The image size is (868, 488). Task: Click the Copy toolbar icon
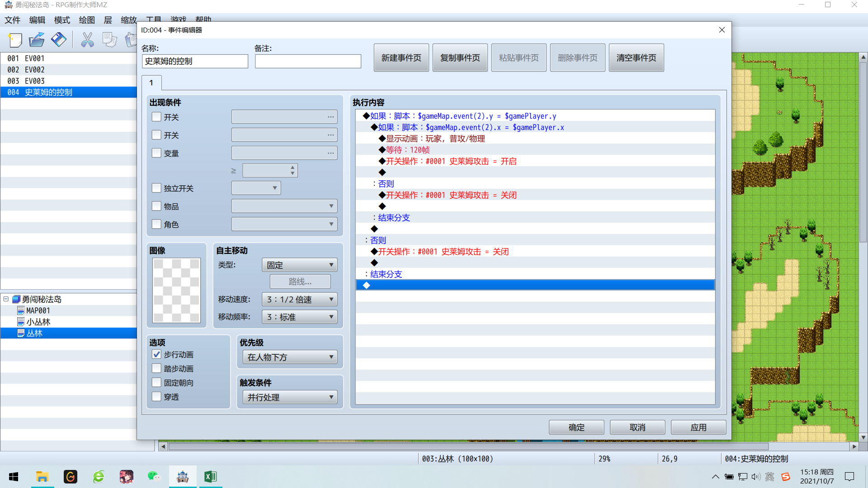109,40
